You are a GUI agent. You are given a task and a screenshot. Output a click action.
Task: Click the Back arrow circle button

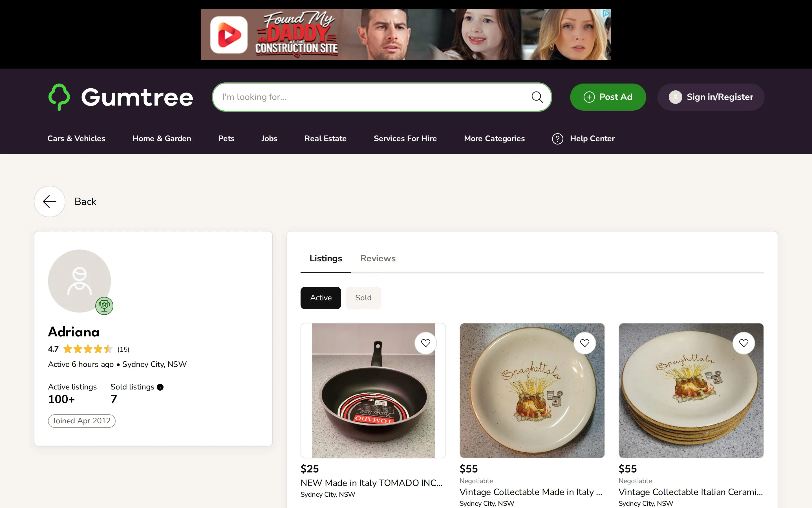50,202
